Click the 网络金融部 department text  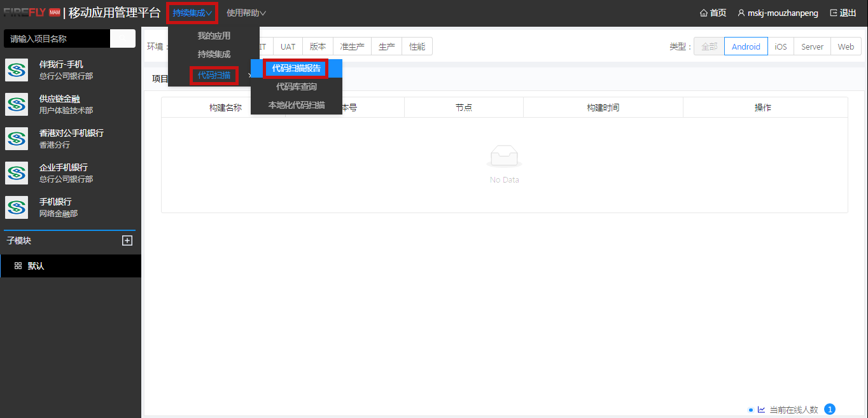click(x=59, y=214)
